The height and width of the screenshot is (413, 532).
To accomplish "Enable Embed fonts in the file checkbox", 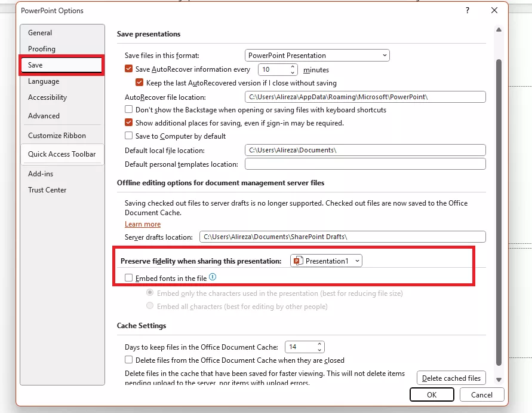I will (128, 278).
